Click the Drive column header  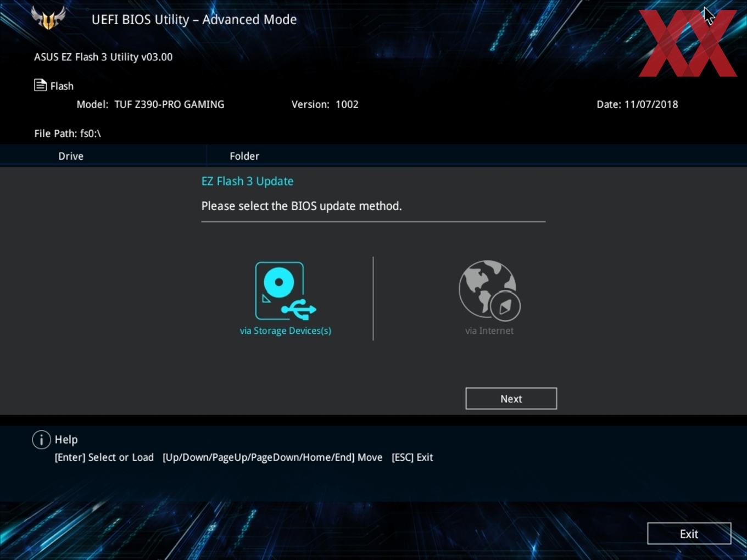[71, 156]
